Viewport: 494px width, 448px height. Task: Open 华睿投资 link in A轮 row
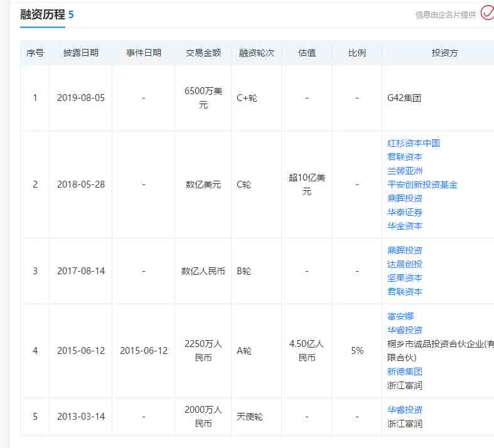click(x=404, y=330)
